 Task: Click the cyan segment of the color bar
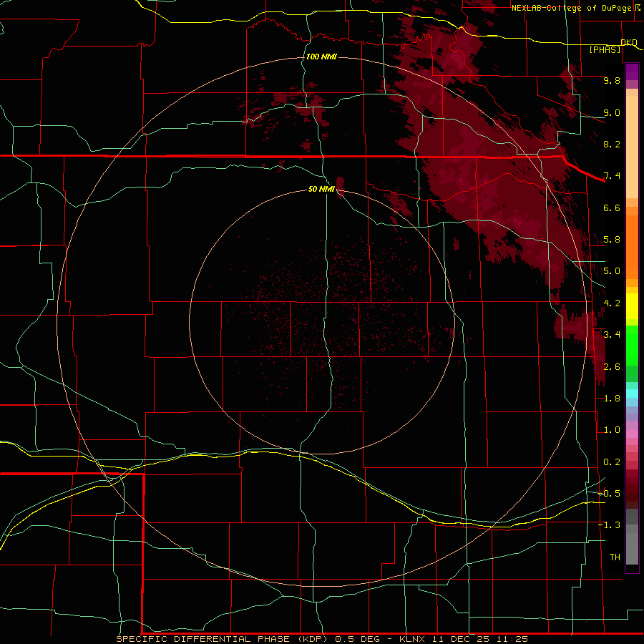point(632,394)
